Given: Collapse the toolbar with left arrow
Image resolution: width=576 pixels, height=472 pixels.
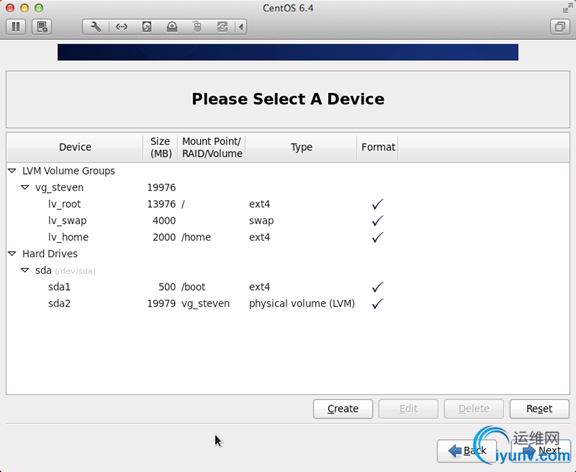Looking at the screenshot, I should point(241,27).
